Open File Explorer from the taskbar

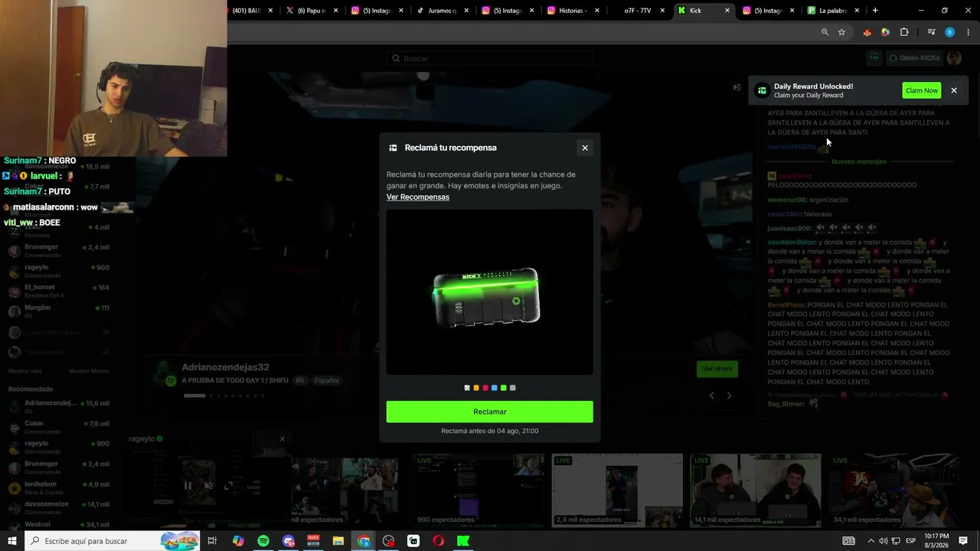pos(338,541)
